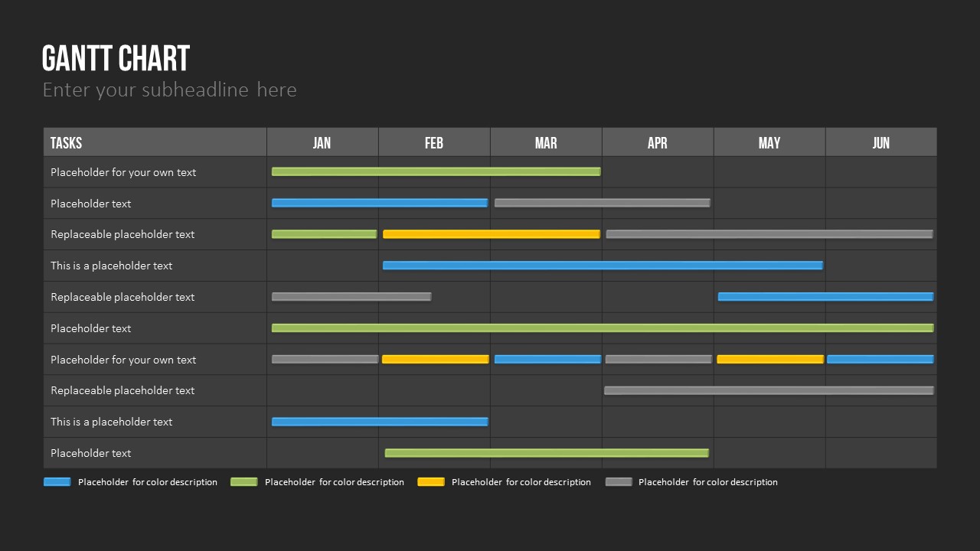Select the blue legend color swatch
Viewport: 980px width, 551px height.
coord(57,482)
